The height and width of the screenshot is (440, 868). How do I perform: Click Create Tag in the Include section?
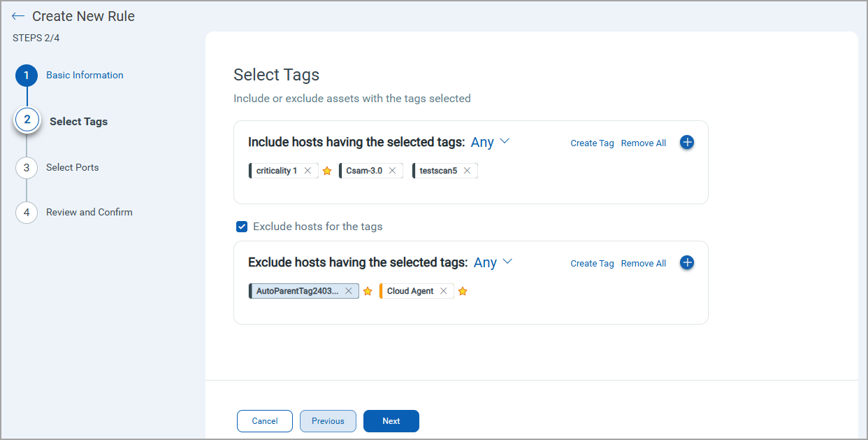click(592, 143)
